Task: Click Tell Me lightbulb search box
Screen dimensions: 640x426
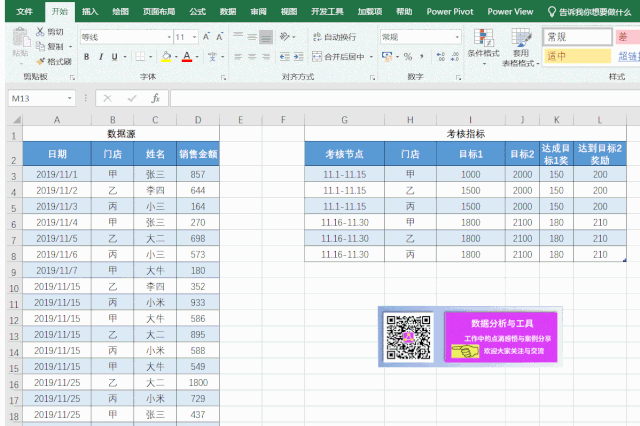Action: (589, 12)
